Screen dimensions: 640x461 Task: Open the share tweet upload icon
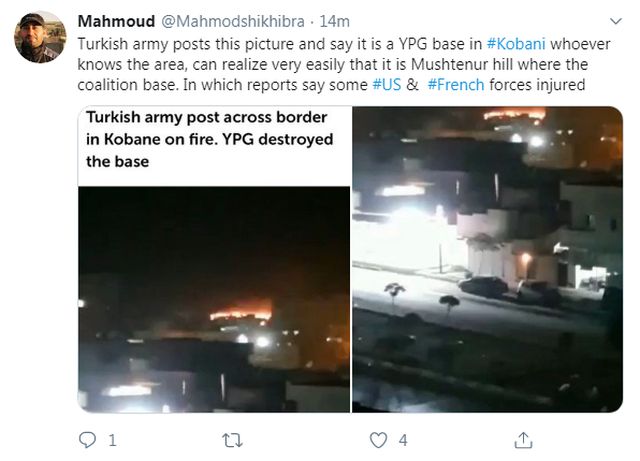tap(523, 440)
